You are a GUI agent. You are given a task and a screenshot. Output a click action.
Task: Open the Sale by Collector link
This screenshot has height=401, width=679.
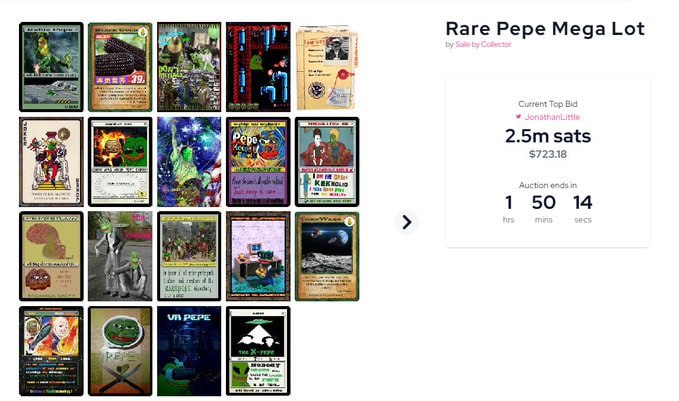(x=483, y=44)
